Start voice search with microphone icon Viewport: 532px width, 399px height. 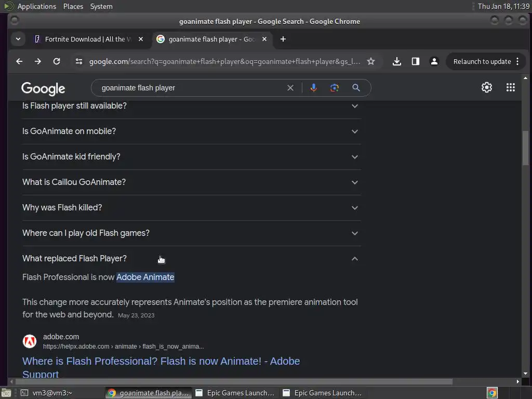coord(313,88)
